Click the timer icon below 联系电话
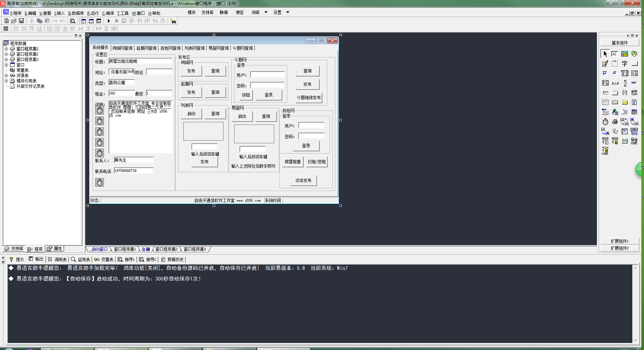Viewport: 644px width, 350px height. pos(100,182)
